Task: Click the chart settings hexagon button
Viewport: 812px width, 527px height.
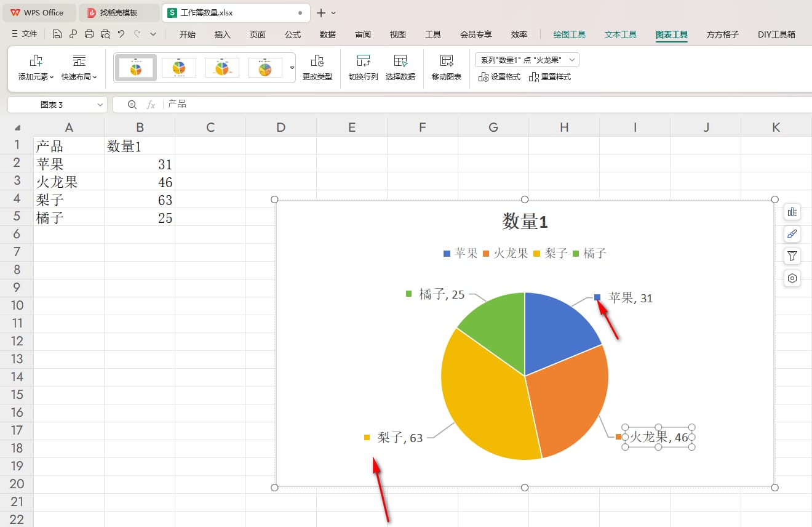Action: (x=792, y=278)
